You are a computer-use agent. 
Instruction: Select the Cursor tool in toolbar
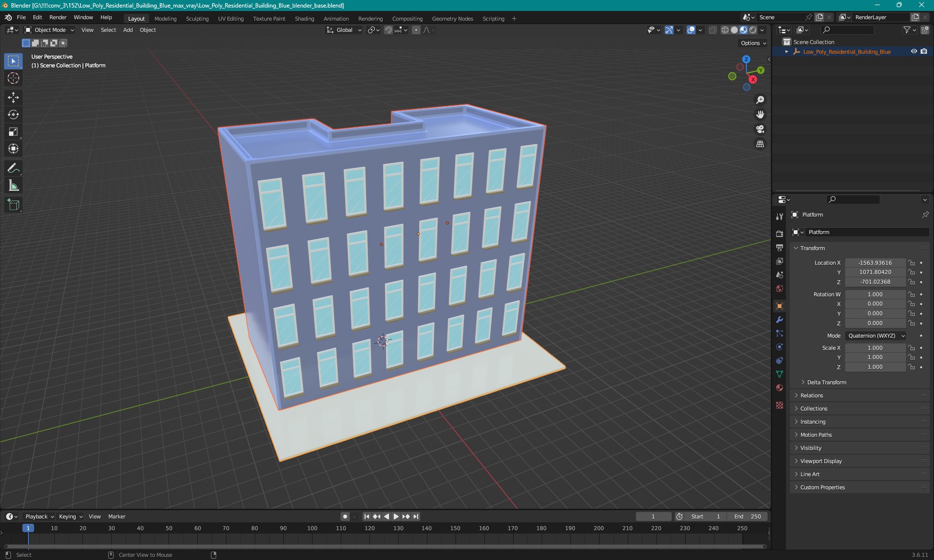(x=13, y=78)
